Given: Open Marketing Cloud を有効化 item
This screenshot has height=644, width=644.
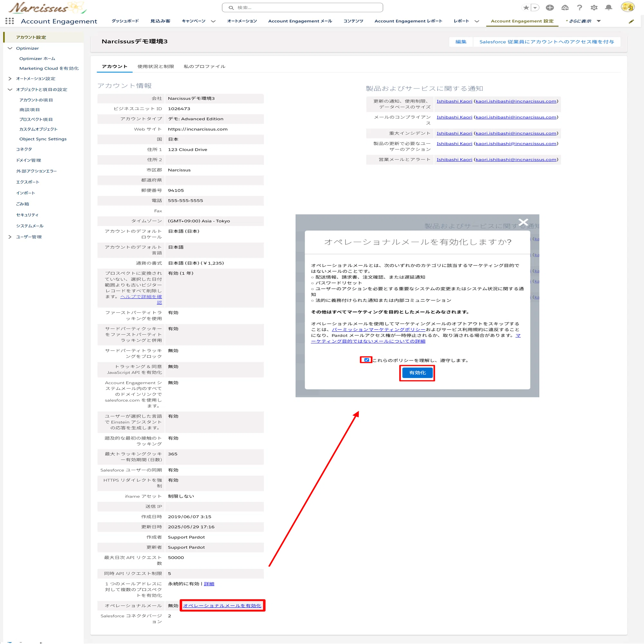Looking at the screenshot, I should click(x=49, y=68).
